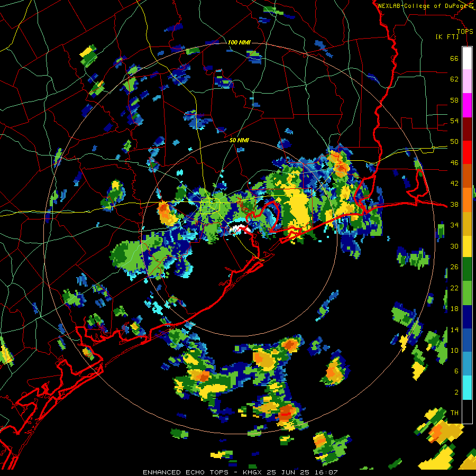476x476 pixels.
Task: Pick the light green legend swatch
Action: tap(467, 293)
